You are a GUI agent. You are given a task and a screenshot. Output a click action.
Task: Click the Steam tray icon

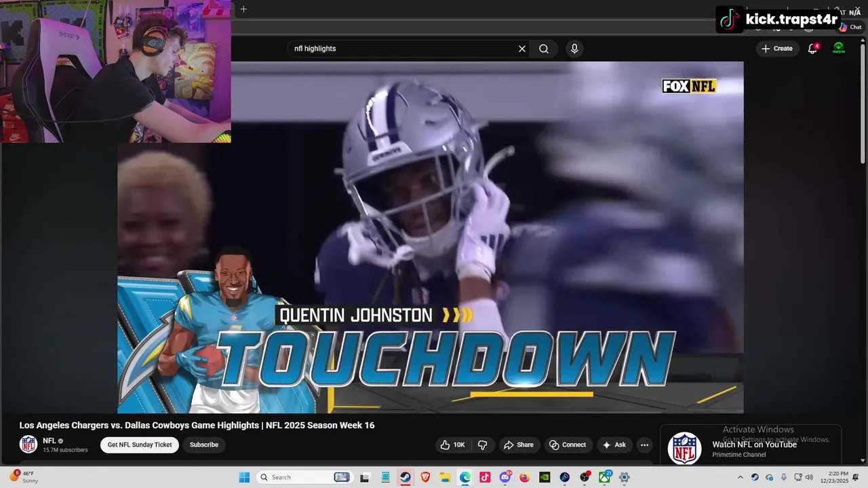click(755, 477)
